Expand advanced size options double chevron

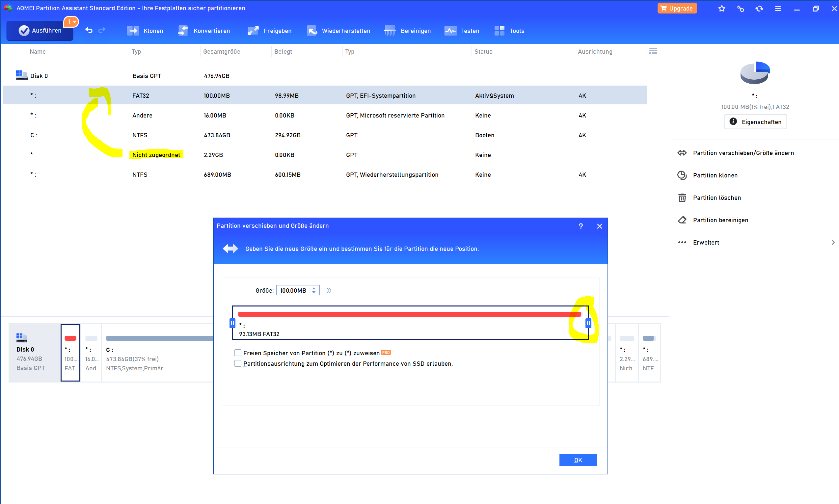point(329,290)
